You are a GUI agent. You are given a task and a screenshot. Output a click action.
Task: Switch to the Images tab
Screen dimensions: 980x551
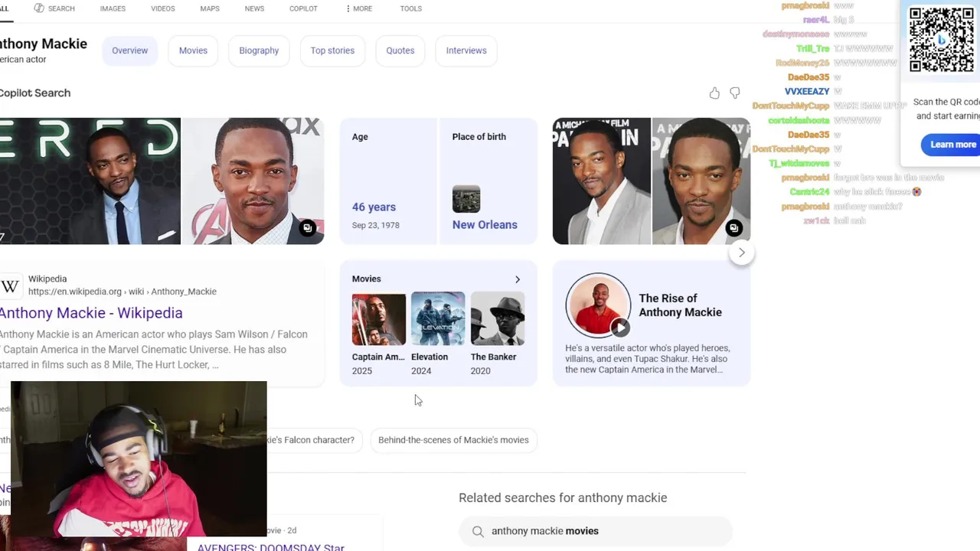[113, 8]
